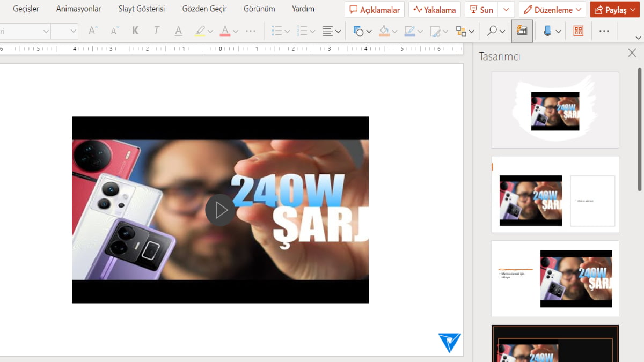Image resolution: width=644 pixels, height=362 pixels.
Task: Switch to the Animasyonlar tab
Action: point(78,9)
